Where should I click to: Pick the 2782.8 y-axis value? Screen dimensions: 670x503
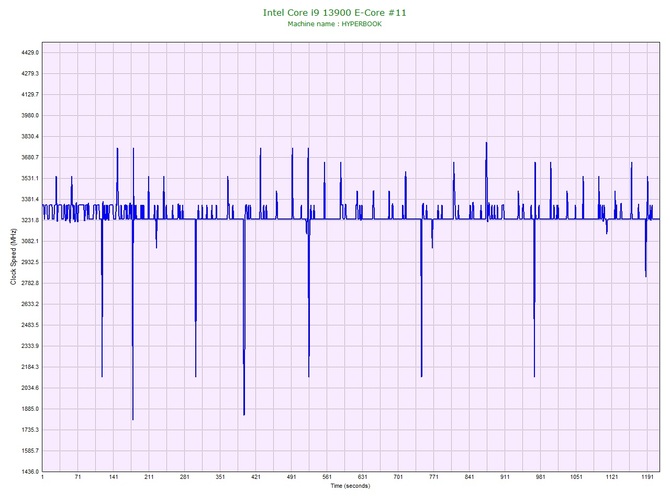[30, 283]
